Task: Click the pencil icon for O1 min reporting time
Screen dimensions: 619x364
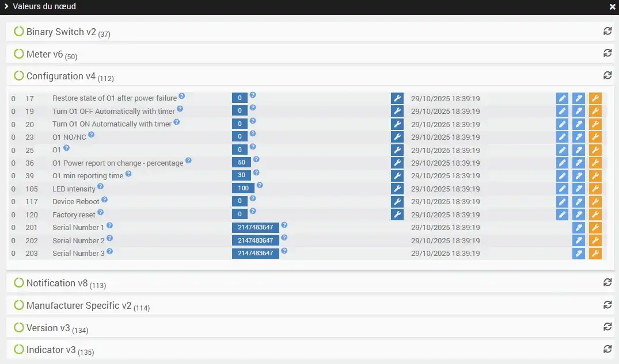Action: 562,176
